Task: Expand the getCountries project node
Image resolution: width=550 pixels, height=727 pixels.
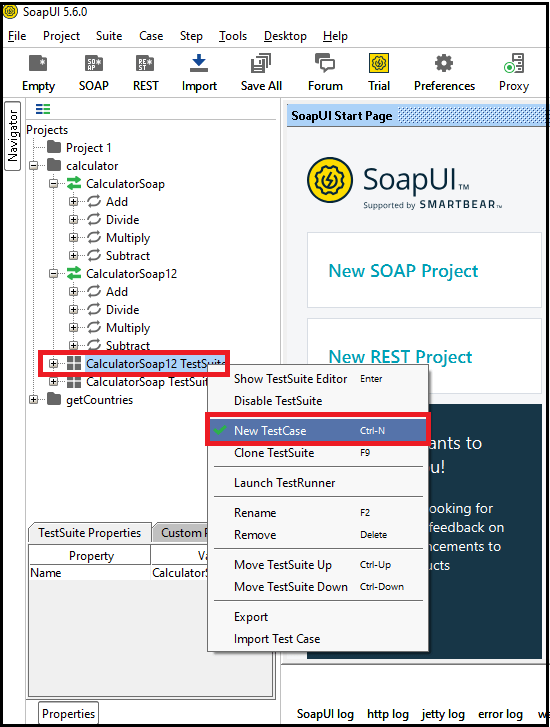Action: 33,399
